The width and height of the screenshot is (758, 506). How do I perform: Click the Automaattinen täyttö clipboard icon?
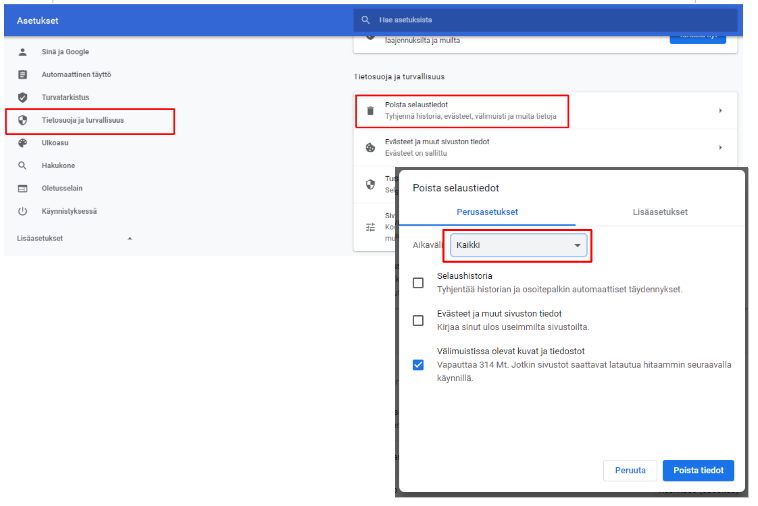(23, 75)
